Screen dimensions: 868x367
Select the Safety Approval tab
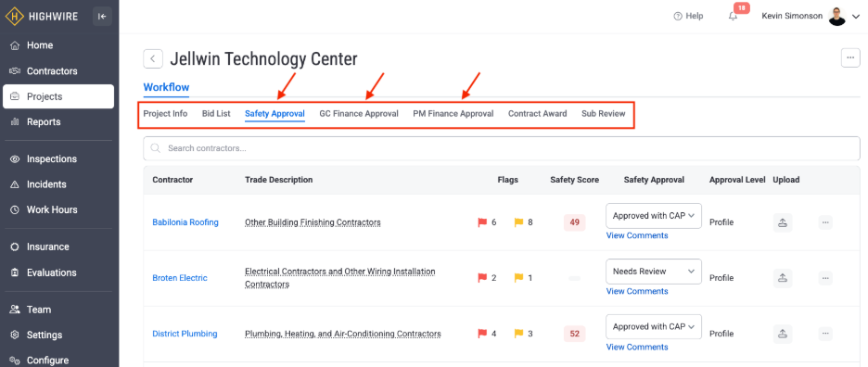click(x=274, y=114)
